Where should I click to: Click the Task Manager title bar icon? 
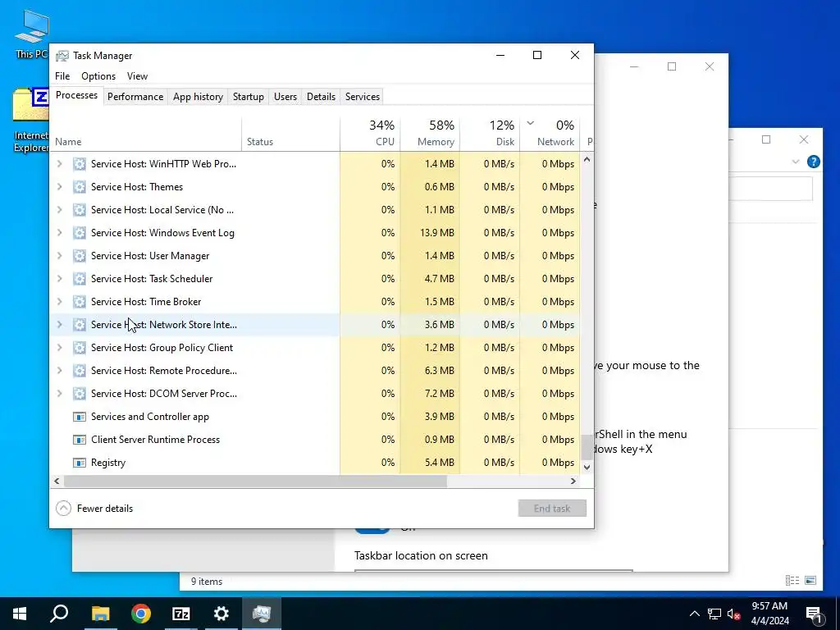point(62,56)
